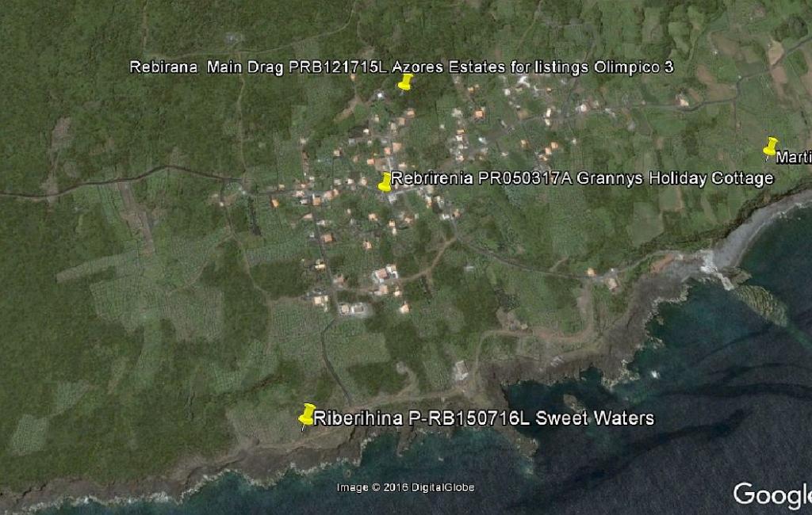812x515 pixels.
Task: Click the Image © 2016 DigitalGlobe attribution
Action: pos(405,487)
